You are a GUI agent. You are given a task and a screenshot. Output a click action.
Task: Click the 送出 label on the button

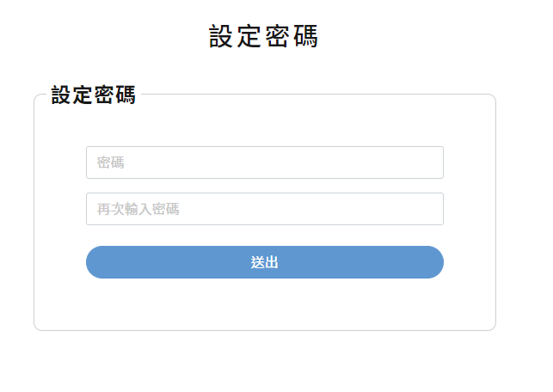(264, 262)
